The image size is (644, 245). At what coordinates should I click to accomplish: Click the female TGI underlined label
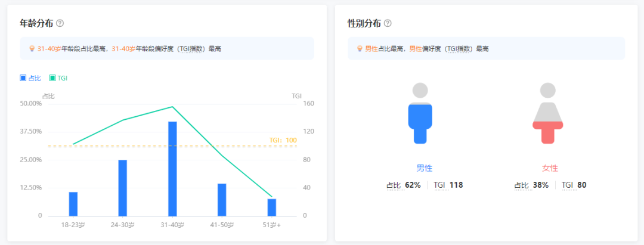567,185
